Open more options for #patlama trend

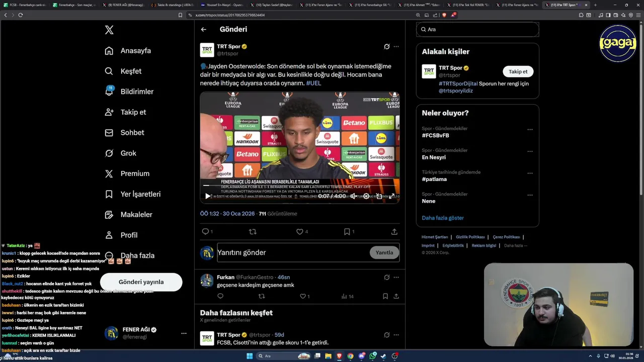pyautogui.click(x=530, y=173)
